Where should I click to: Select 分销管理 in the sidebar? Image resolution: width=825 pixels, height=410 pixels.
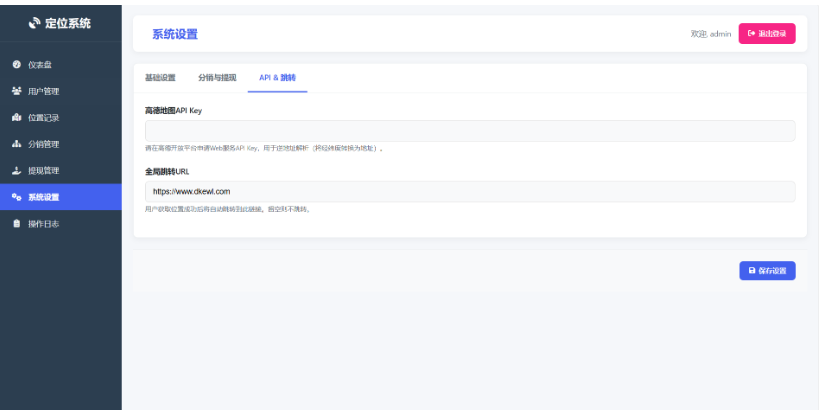61,144
